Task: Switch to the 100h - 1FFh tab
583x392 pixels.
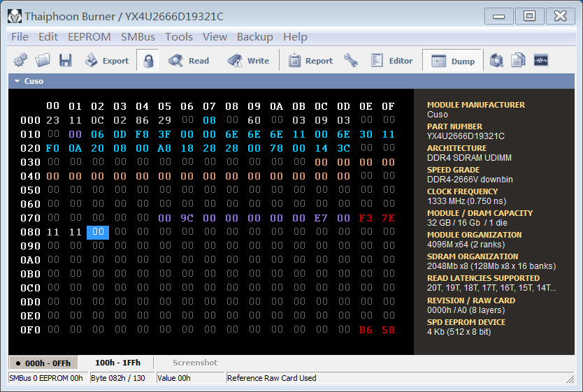Action: [117, 363]
